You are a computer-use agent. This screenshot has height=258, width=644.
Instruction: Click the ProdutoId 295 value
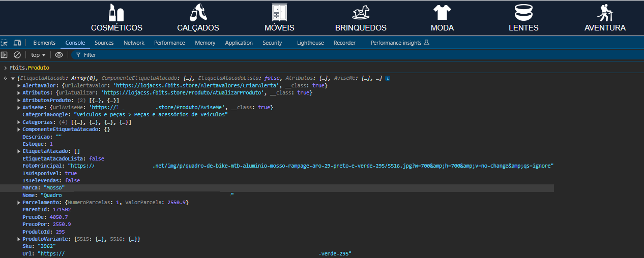(x=60, y=232)
